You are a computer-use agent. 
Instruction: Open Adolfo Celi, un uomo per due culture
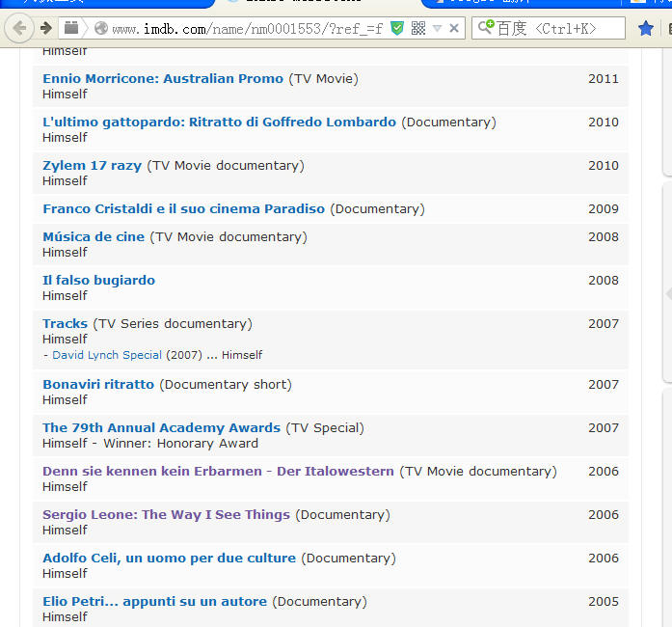(x=170, y=559)
